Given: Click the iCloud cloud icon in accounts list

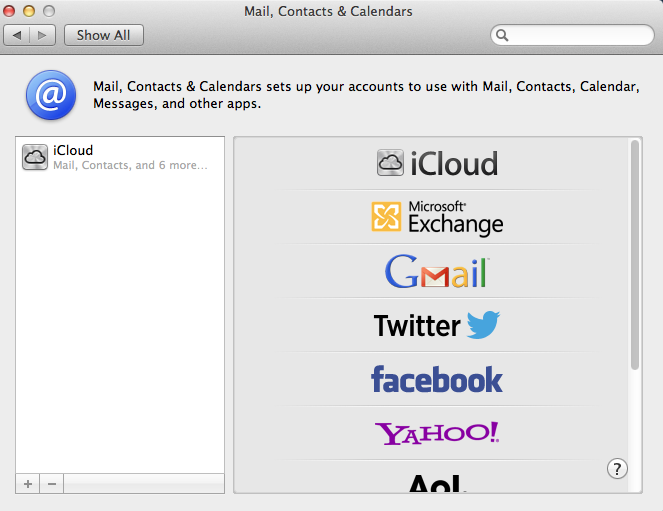Looking at the screenshot, I should click(x=35, y=157).
